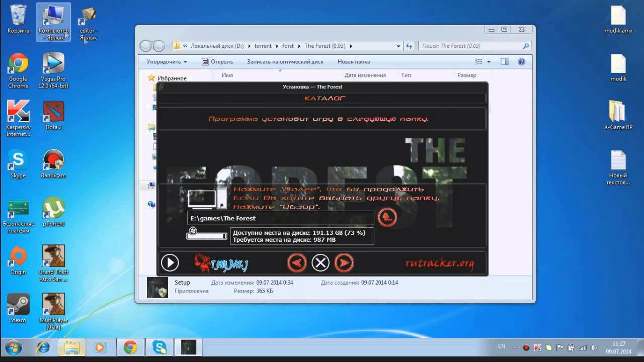Click The Forest (0.03) breadcrumb
The height and width of the screenshot is (362, 644).
(x=325, y=46)
